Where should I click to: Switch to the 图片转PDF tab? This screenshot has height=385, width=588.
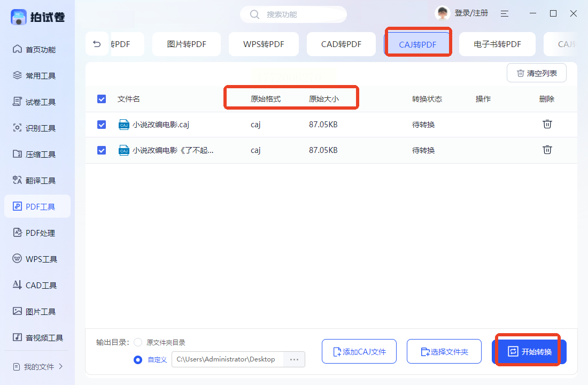[187, 44]
